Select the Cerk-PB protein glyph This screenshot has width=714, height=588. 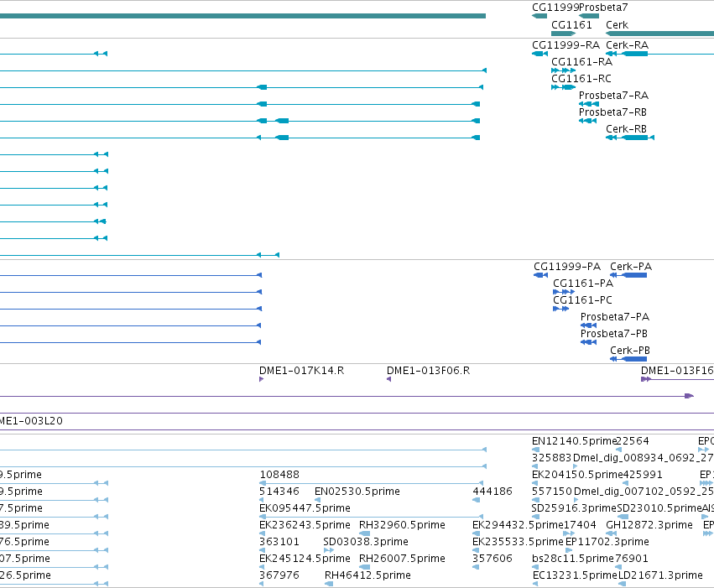[x=628, y=359]
